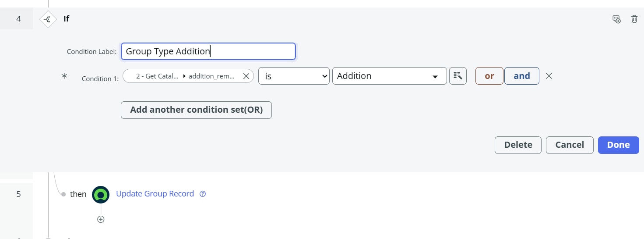Focus the Condition Label text field
644x239 pixels.
(208, 51)
